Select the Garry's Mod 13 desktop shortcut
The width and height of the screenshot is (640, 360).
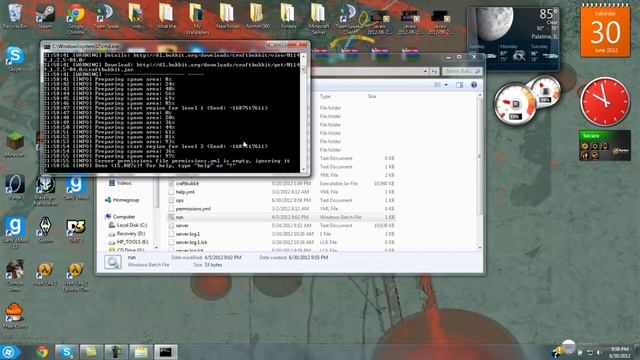click(15, 232)
